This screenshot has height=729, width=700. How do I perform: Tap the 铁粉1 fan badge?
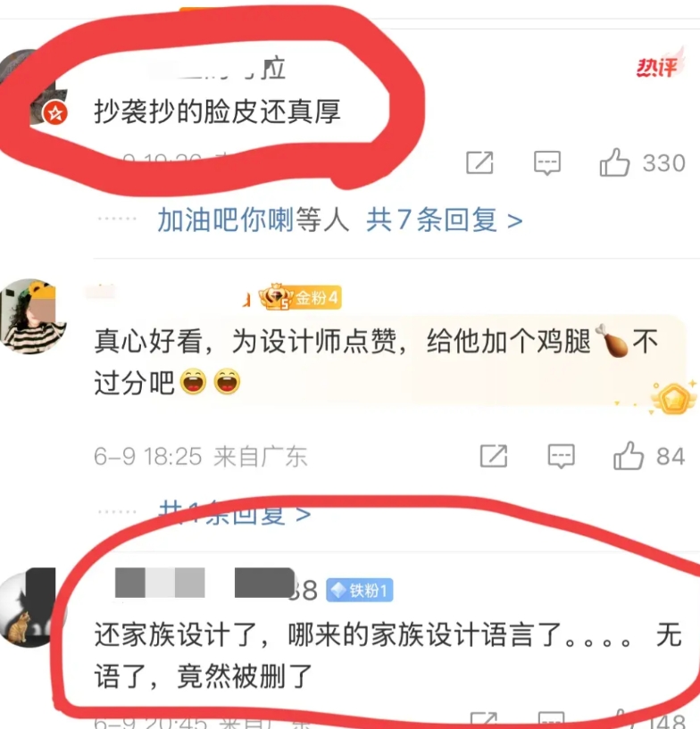click(x=360, y=590)
